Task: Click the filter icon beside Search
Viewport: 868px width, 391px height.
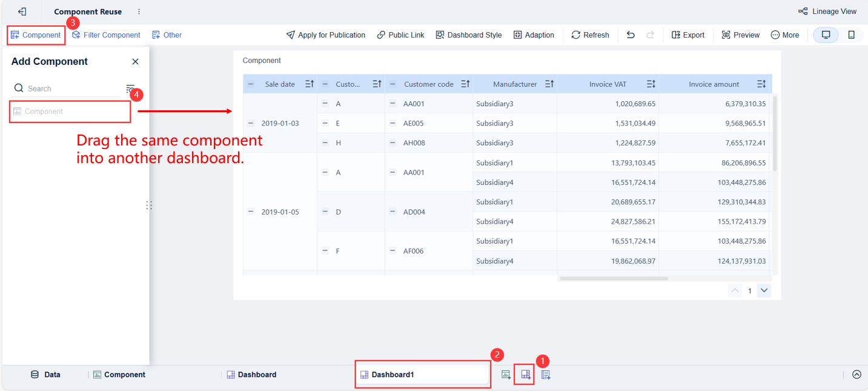Action: coord(130,89)
